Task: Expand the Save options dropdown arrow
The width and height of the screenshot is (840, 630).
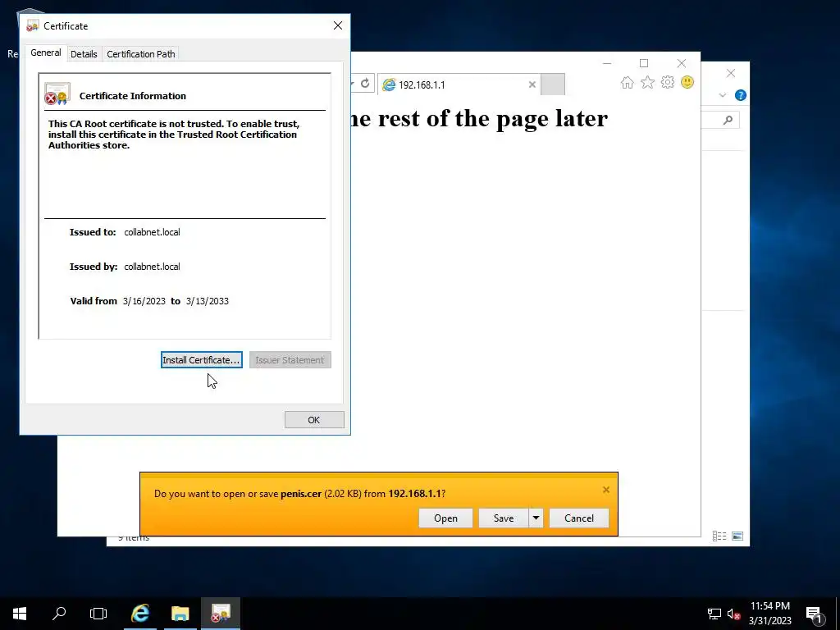Action: (536, 518)
